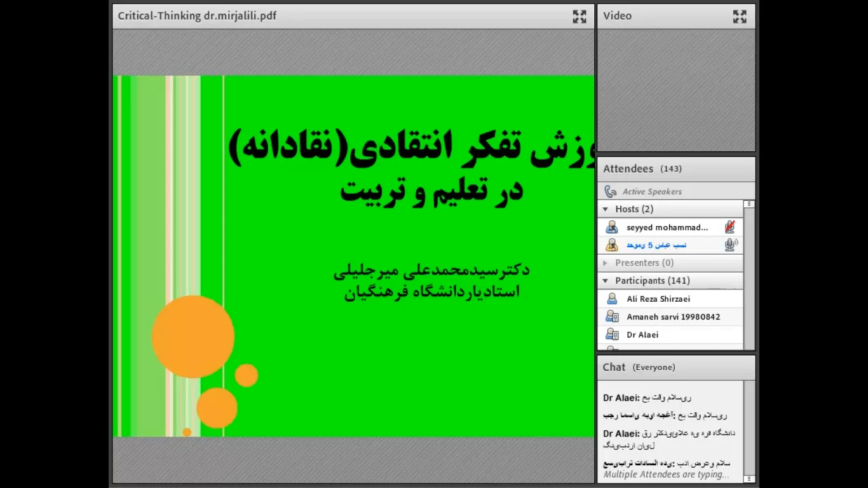Collapse the Hosts (2) group
This screenshot has height=488, width=868.
(x=606, y=209)
